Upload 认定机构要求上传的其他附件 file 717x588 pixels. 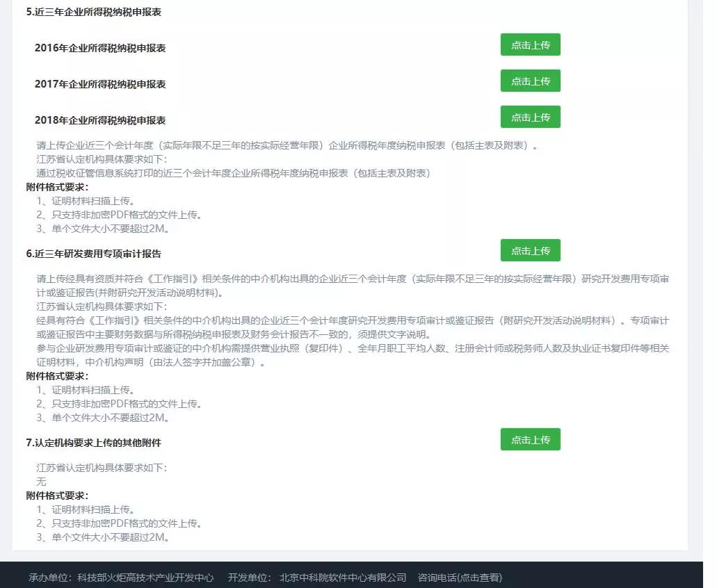coord(531,439)
